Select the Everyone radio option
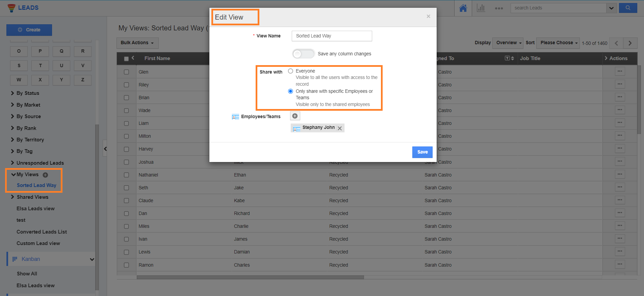 click(290, 71)
